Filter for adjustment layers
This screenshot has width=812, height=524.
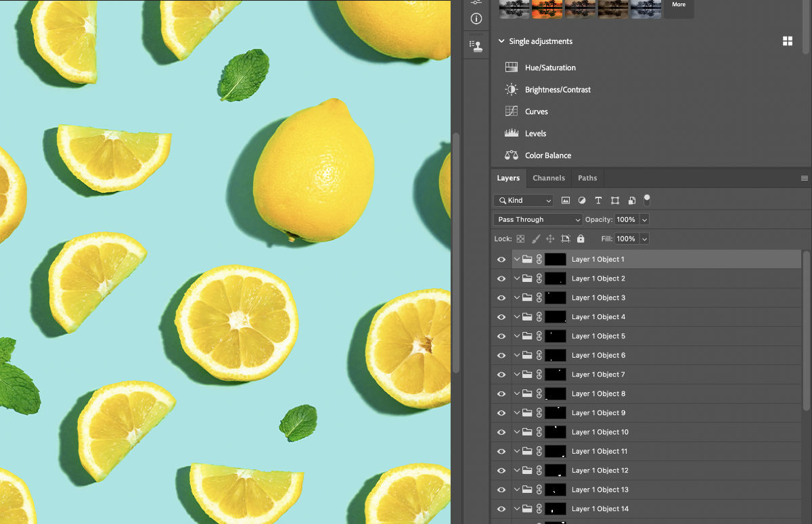pos(582,200)
